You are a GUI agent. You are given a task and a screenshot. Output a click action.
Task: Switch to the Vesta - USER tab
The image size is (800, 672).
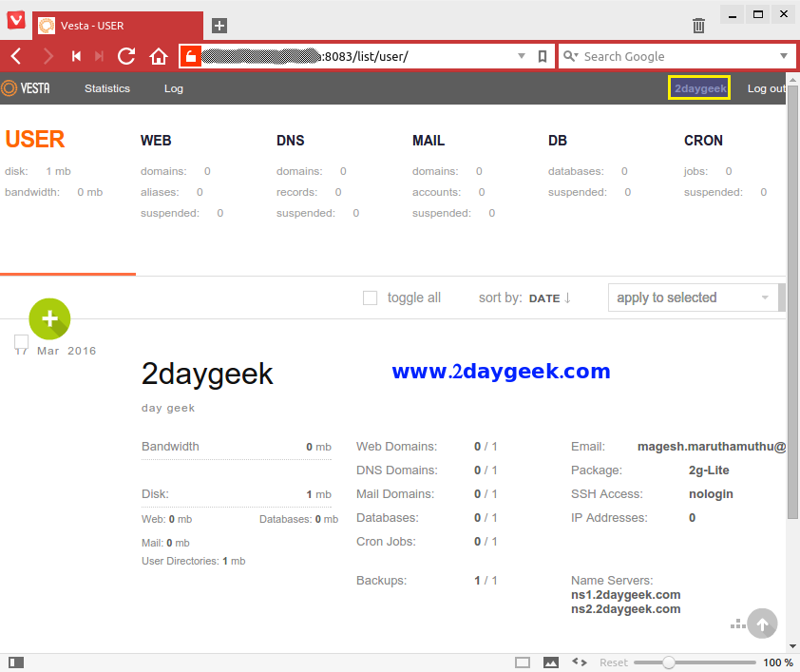tap(118, 26)
